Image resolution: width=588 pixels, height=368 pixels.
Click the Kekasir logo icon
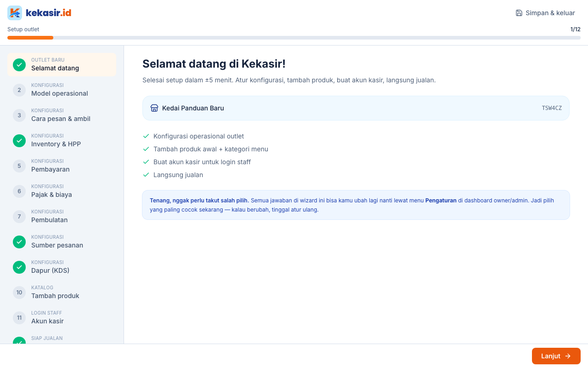[15, 13]
